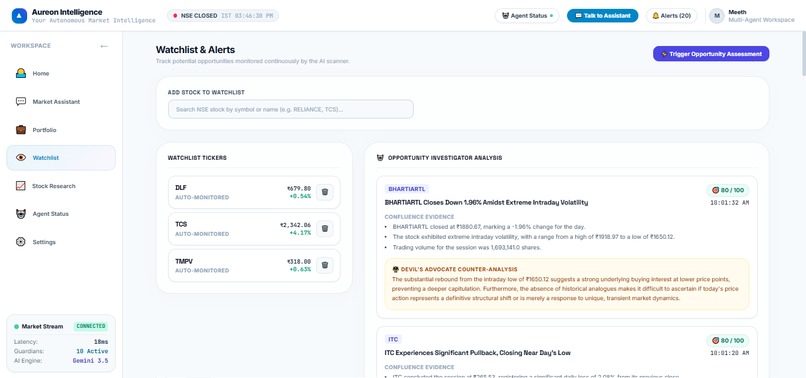This screenshot has height=378, width=806.
Task: Click the CONNECTED status badge
Action: (90, 326)
